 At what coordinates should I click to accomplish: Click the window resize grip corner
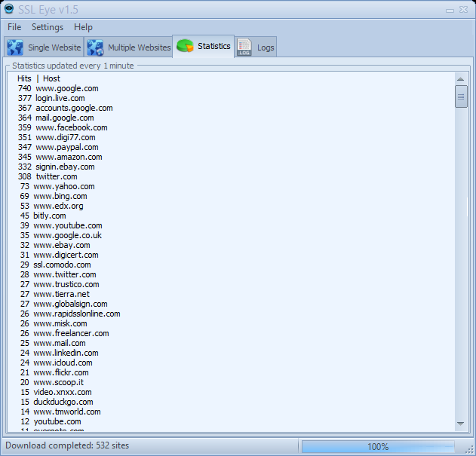point(471,450)
